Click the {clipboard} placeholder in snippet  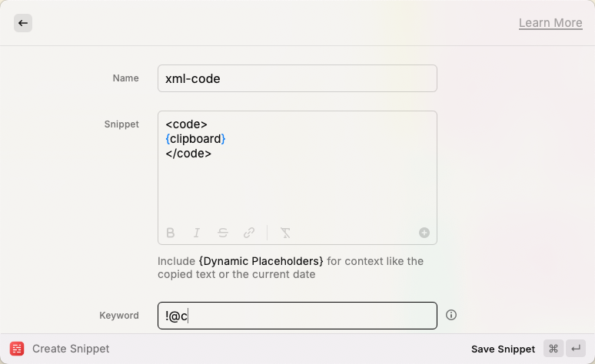coord(195,139)
